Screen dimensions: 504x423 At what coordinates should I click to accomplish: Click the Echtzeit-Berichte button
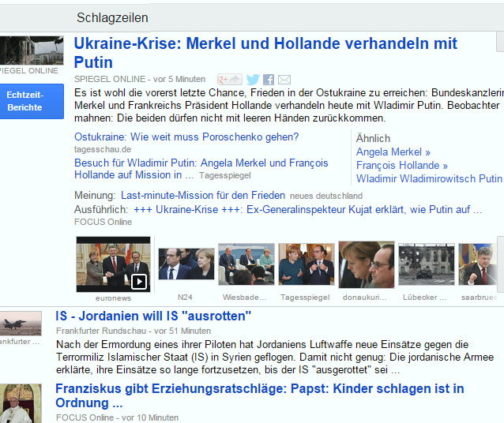32,101
